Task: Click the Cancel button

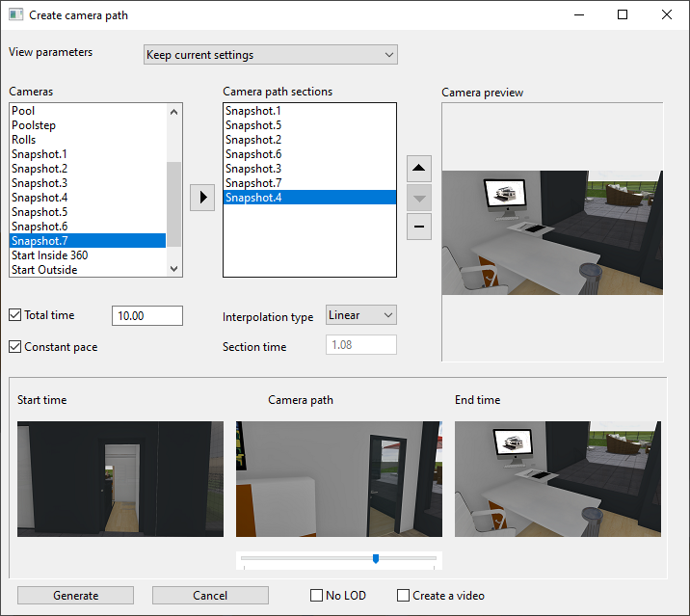Action: pyautogui.click(x=210, y=596)
